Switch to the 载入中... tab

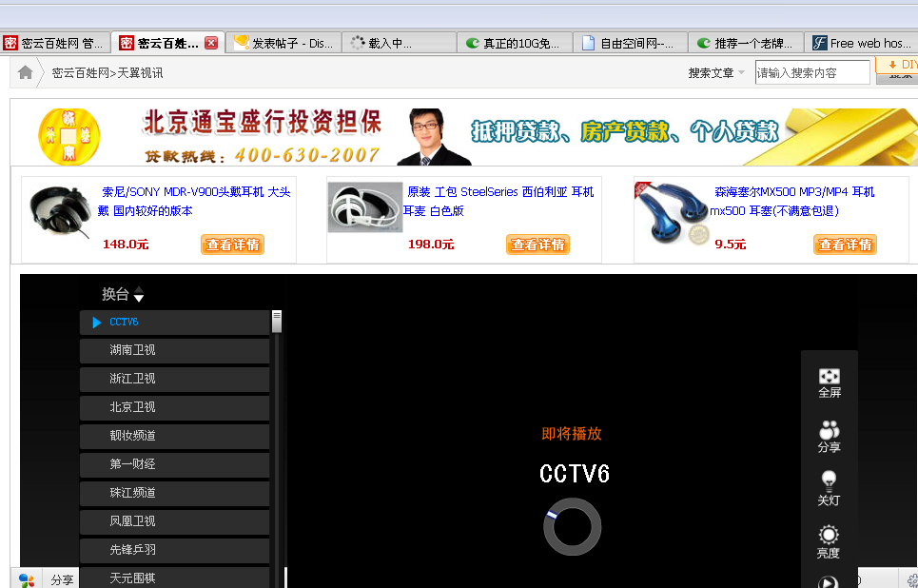pyautogui.click(x=399, y=43)
